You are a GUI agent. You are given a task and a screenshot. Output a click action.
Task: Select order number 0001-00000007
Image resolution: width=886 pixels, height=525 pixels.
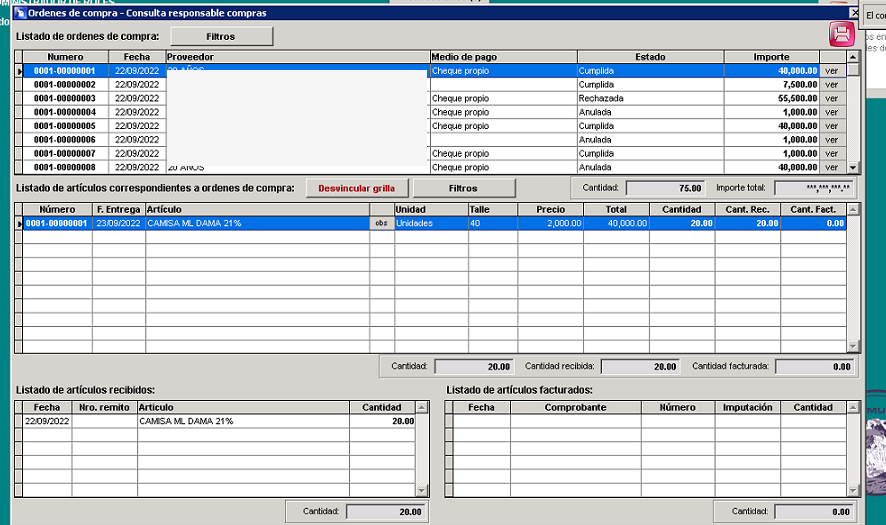[66, 153]
